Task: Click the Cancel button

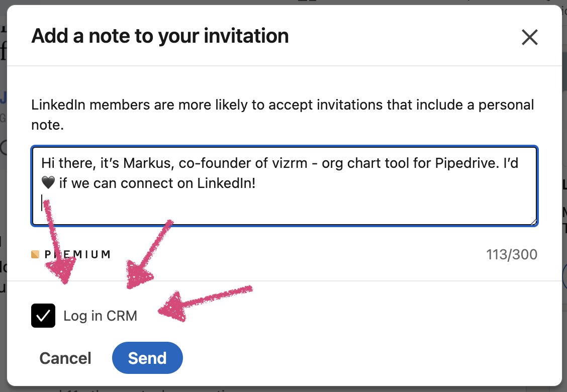Action: (x=65, y=358)
